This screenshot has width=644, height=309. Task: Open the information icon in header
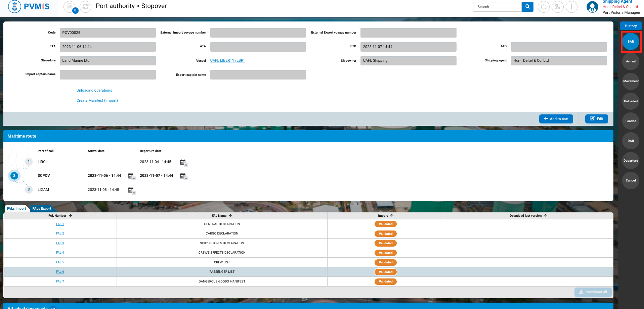571,7
